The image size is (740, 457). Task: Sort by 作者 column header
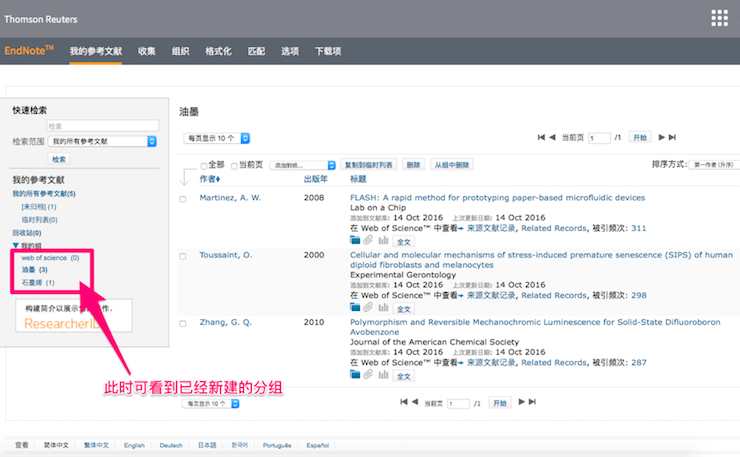click(x=210, y=179)
